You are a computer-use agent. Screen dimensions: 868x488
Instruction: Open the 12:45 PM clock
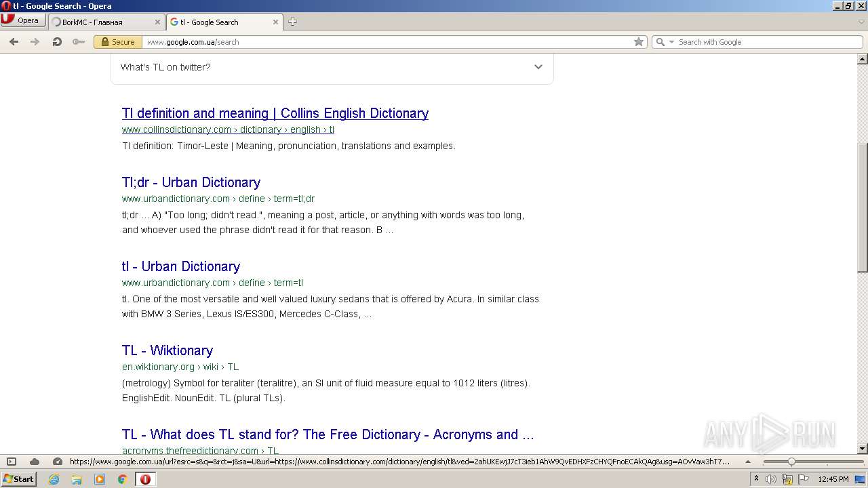(833, 479)
